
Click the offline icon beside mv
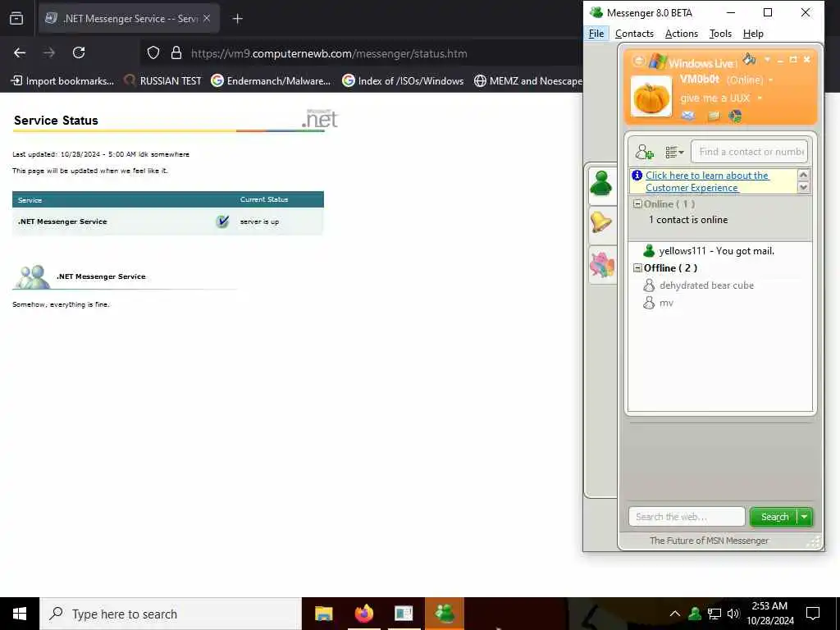649,304
